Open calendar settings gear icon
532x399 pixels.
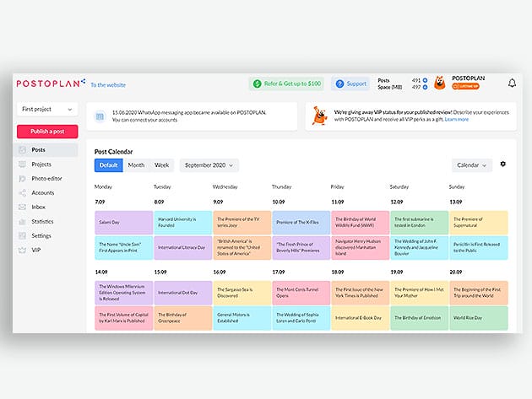click(x=503, y=164)
